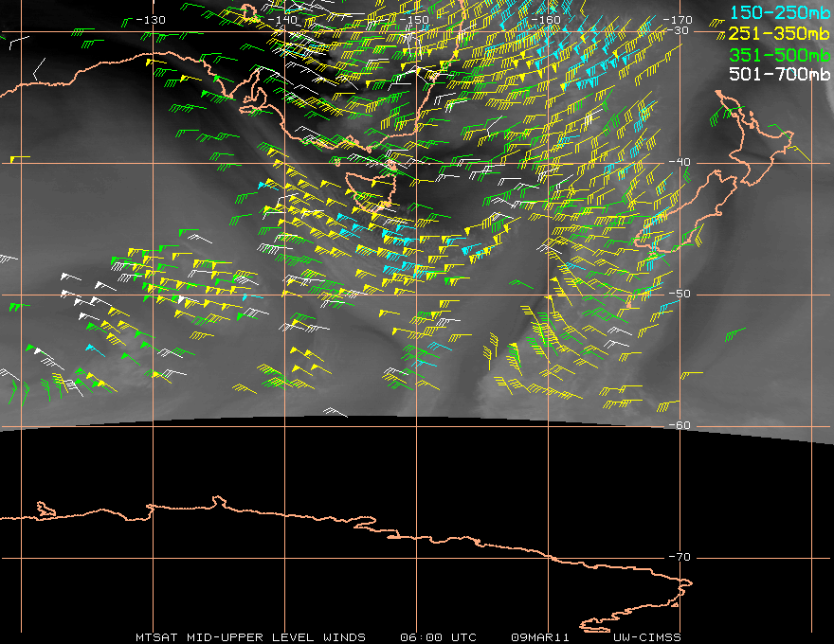The image size is (834, 644).
Task: Click the UW-CIMSS credit text
Action: (646, 637)
